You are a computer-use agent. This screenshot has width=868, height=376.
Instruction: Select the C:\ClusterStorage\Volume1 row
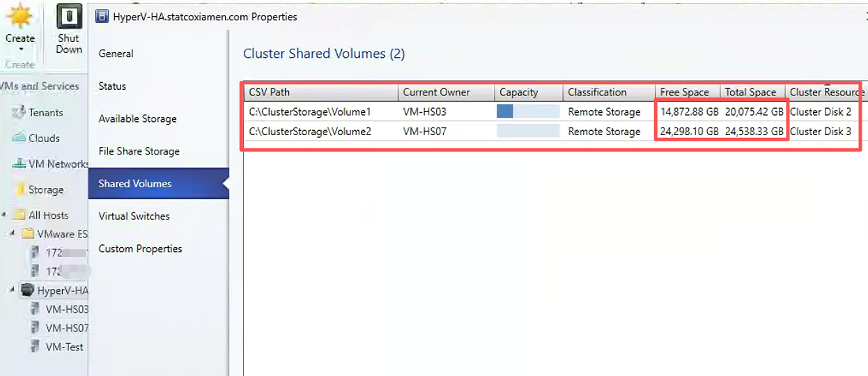click(555, 111)
